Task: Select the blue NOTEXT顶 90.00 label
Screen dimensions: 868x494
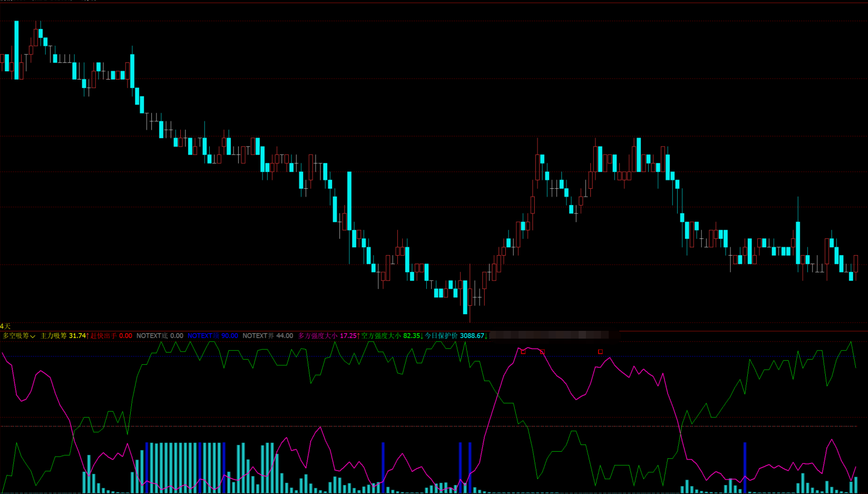Action: [x=213, y=336]
